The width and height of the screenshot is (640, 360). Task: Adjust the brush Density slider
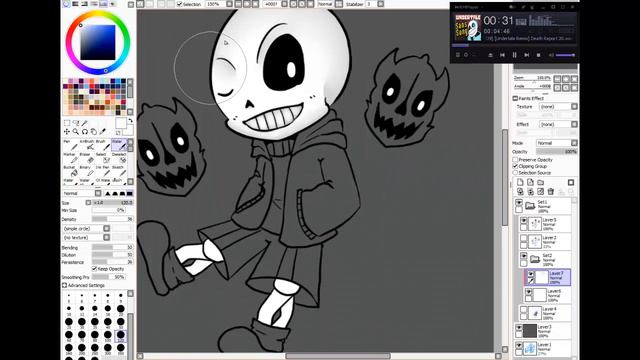pyautogui.click(x=113, y=219)
